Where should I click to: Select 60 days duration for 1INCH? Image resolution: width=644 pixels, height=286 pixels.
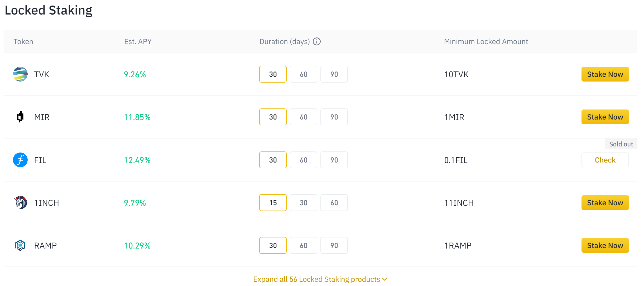pos(334,203)
